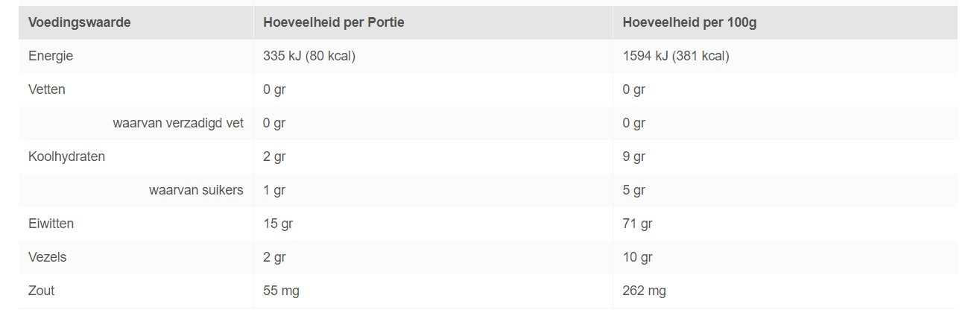
Task: Select the 262 mg salt value
Action: point(644,291)
